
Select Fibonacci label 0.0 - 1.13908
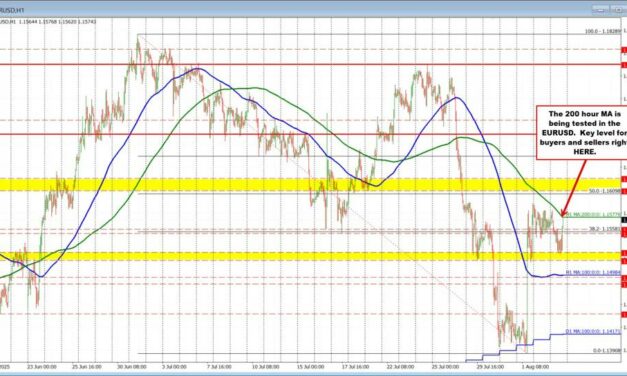[607, 350]
